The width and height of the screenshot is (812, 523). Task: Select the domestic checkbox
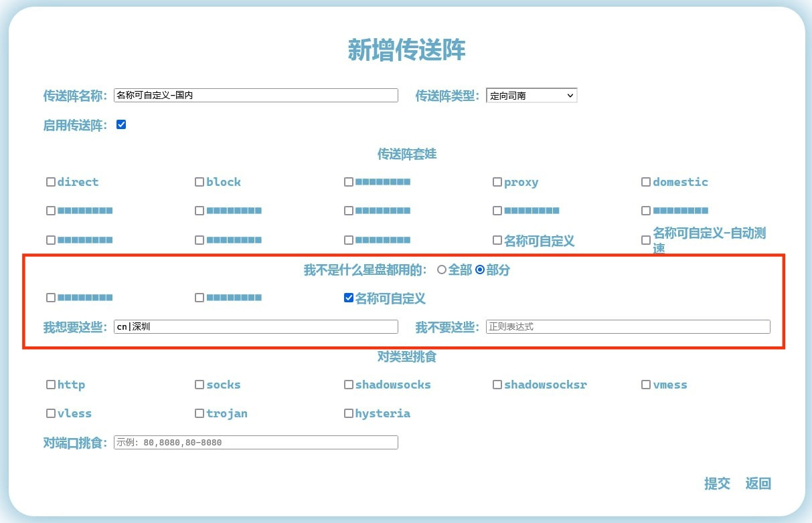(646, 182)
